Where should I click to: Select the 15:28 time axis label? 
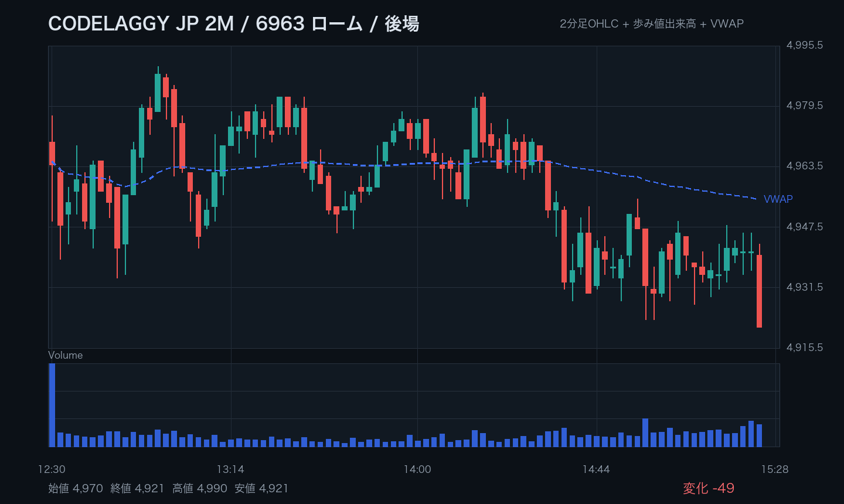tap(775, 469)
